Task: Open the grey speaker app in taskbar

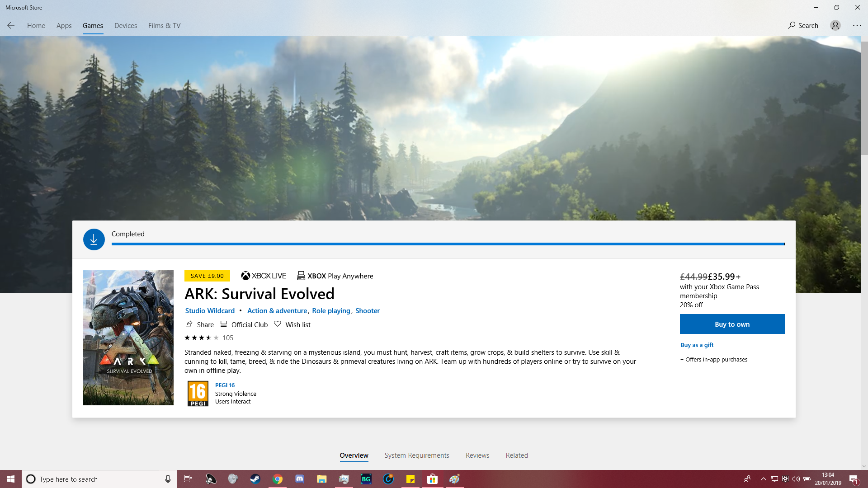Action: [x=233, y=479]
